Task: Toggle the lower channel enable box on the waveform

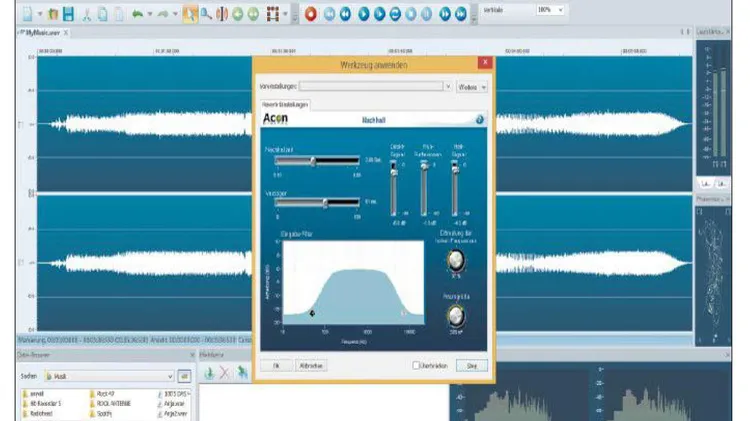Action: [21, 263]
